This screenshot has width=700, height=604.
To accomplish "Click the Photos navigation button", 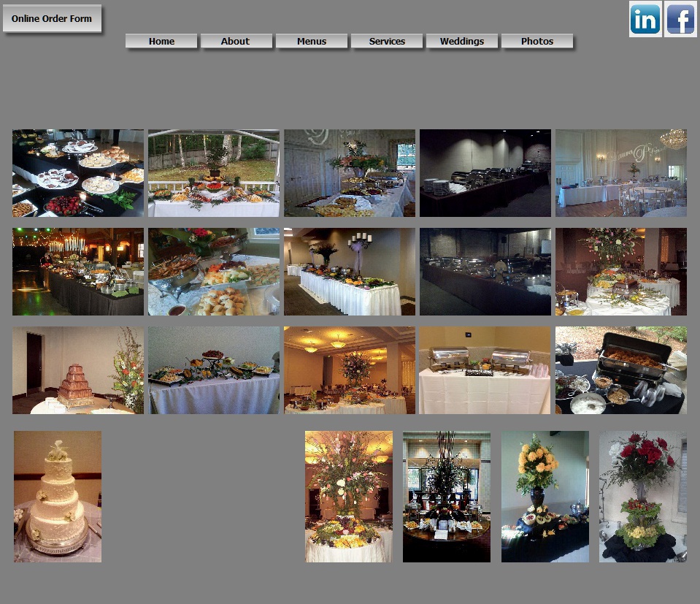I will [537, 42].
